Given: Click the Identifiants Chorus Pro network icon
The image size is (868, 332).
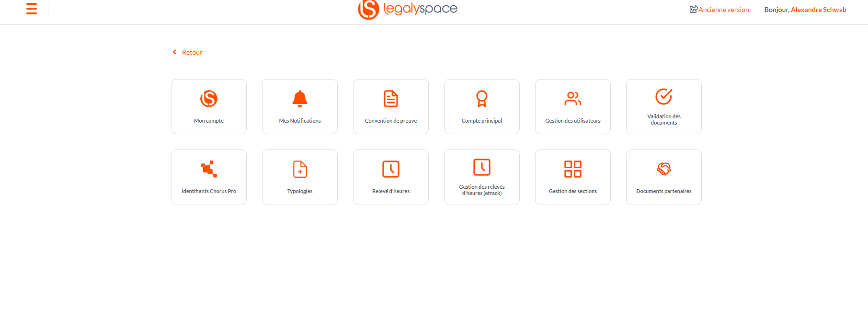Looking at the screenshot, I should point(209,169).
